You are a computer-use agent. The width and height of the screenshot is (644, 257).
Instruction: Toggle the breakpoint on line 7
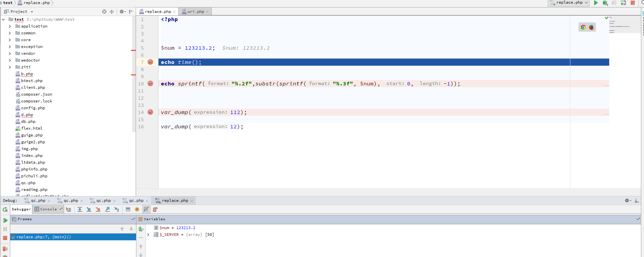tap(150, 62)
